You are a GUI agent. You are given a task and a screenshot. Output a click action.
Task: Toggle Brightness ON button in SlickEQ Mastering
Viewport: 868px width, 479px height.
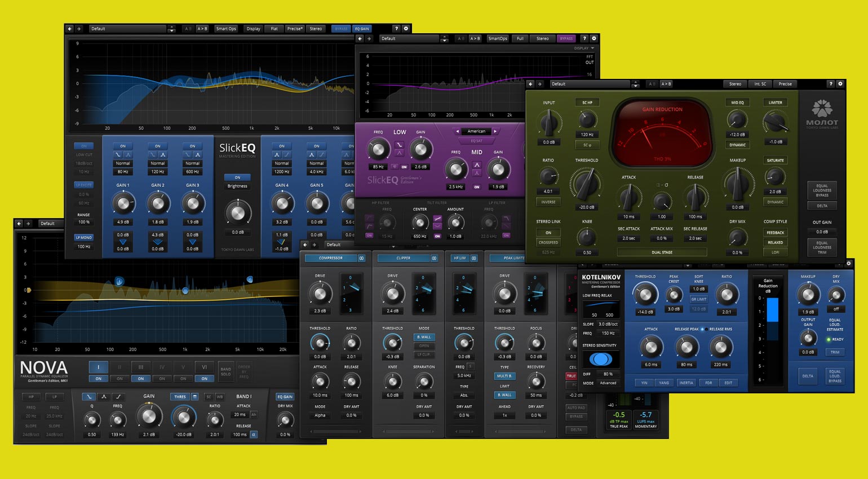point(237,178)
